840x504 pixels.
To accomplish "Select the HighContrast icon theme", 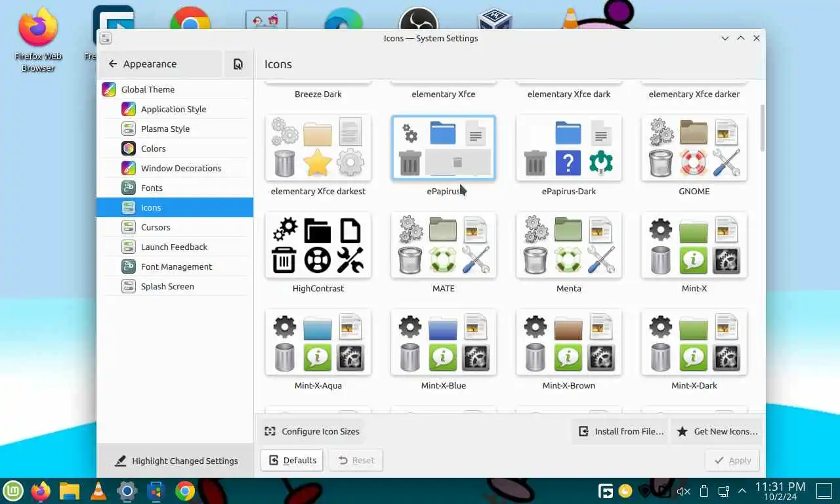I will pos(318,245).
